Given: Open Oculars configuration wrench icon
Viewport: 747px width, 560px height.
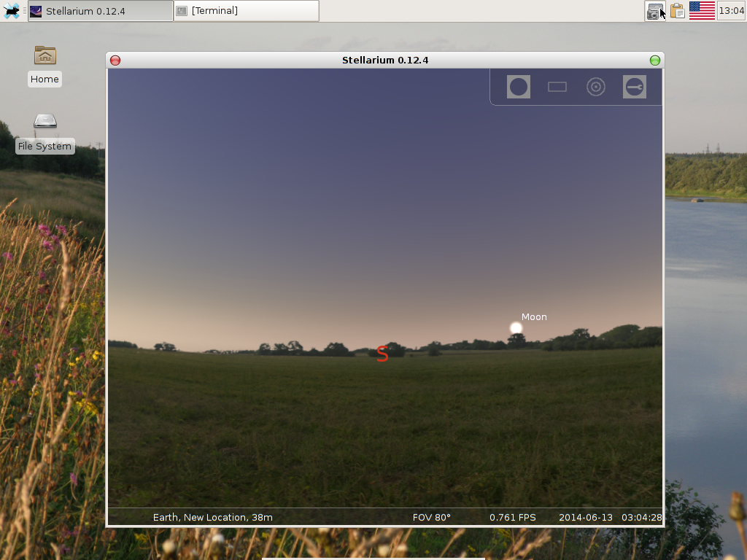Looking at the screenshot, I should pos(635,87).
